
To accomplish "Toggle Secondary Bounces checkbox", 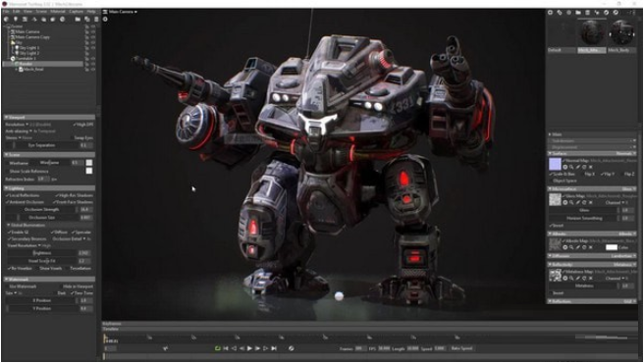I will click(9, 238).
